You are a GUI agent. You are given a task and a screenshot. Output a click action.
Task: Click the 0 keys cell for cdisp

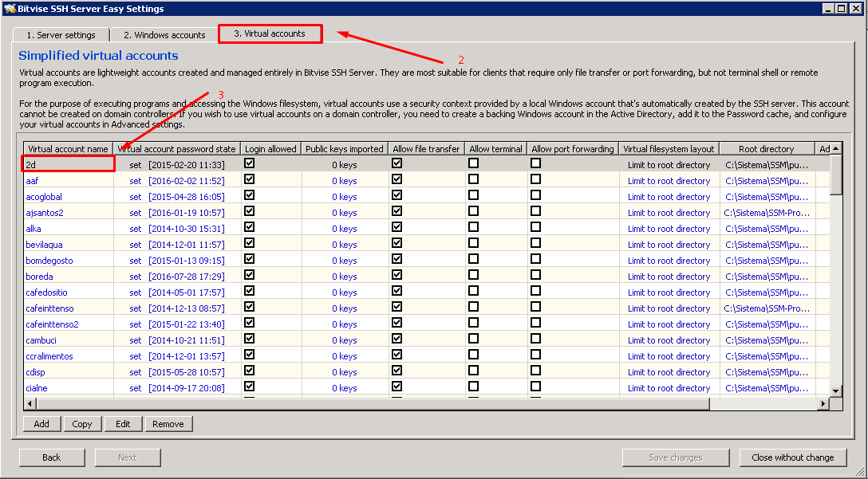tap(345, 372)
